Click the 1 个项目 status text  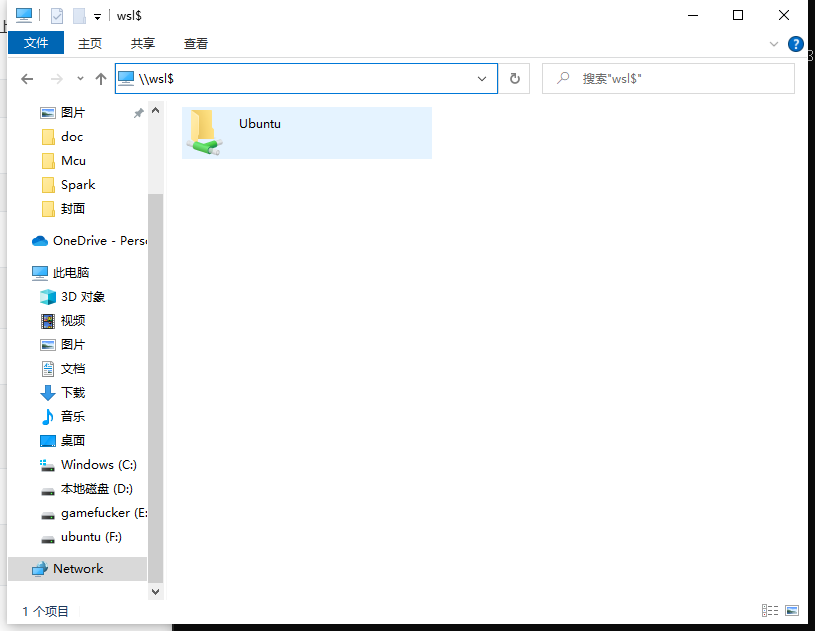coord(45,611)
